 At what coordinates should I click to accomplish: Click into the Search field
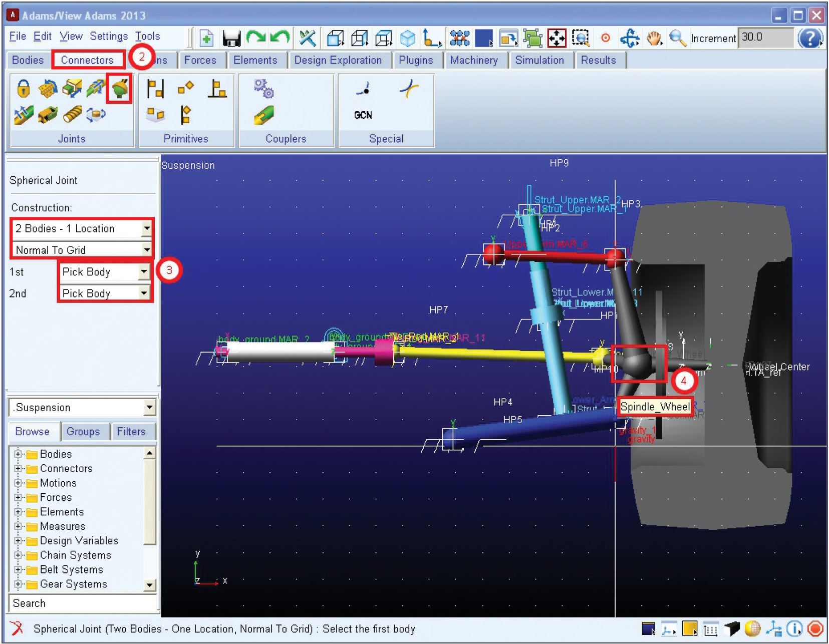[x=83, y=603]
